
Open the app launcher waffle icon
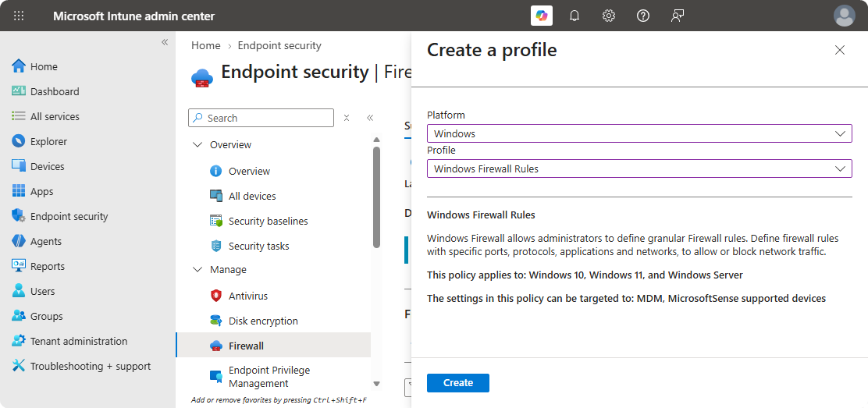coord(19,16)
